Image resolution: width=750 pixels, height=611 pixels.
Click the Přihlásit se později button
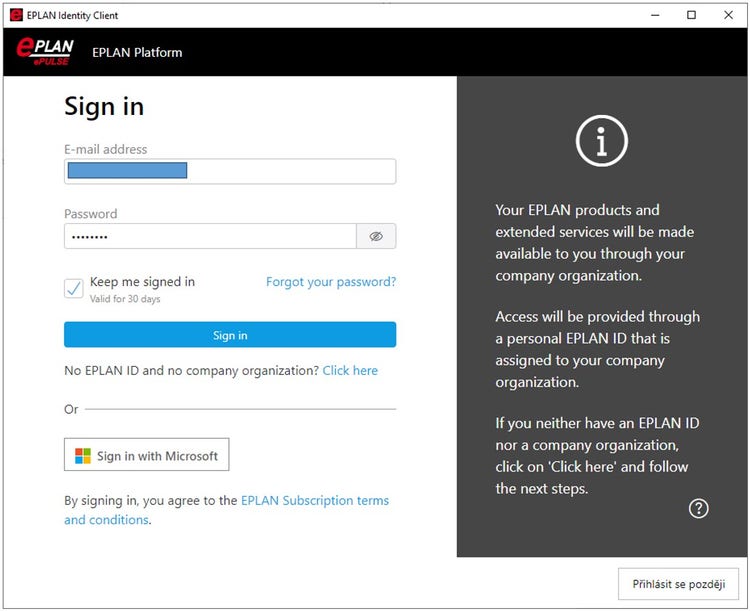pyautogui.click(x=678, y=584)
